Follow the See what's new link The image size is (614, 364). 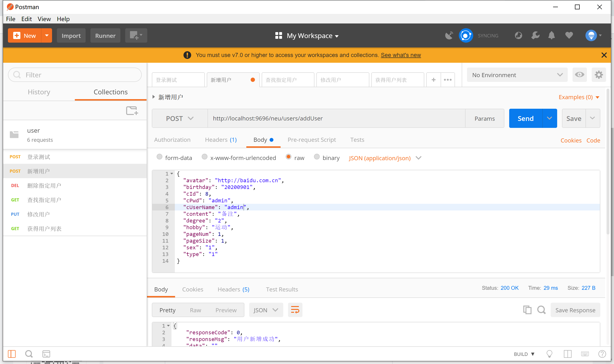pyautogui.click(x=401, y=55)
